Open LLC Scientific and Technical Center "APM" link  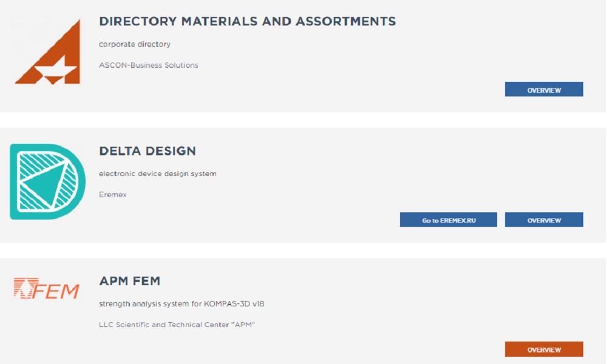coord(177,325)
